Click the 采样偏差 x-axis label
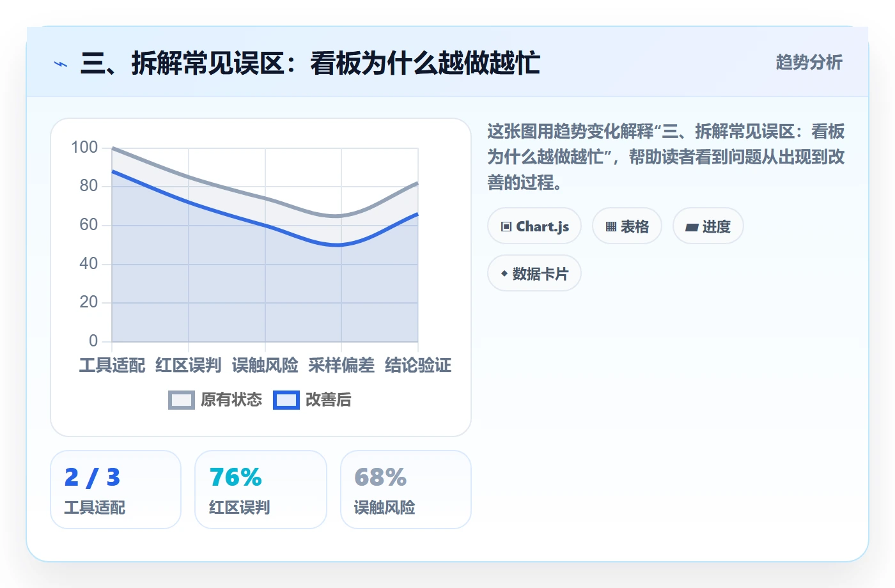This screenshot has width=895, height=588. [341, 366]
